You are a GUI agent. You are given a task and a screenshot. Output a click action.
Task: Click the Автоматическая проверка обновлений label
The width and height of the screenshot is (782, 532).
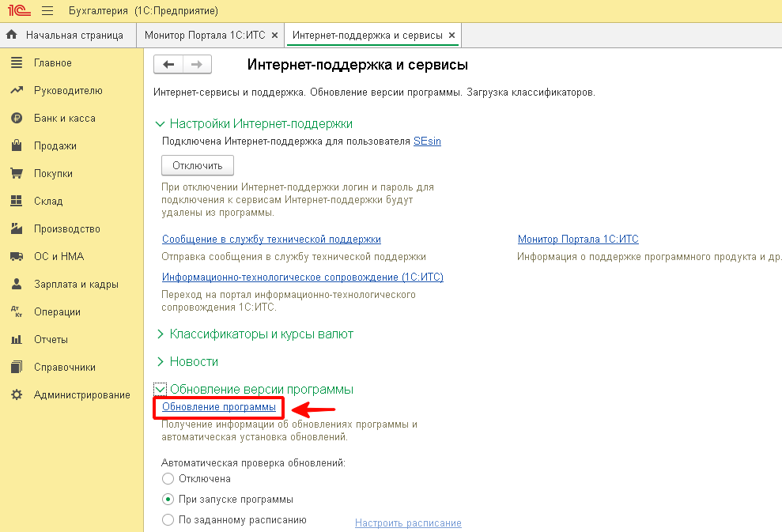click(253, 462)
